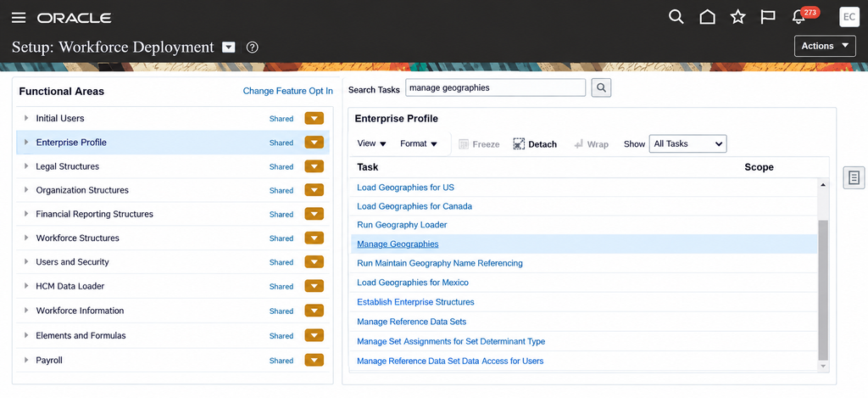Click task list scrollbar up arrow
This screenshot has width=868, height=398.
[823, 185]
